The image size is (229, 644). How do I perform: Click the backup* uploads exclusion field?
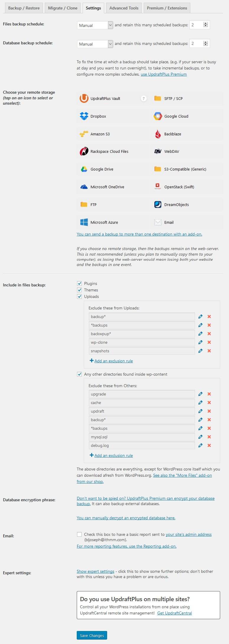[x=142, y=317]
